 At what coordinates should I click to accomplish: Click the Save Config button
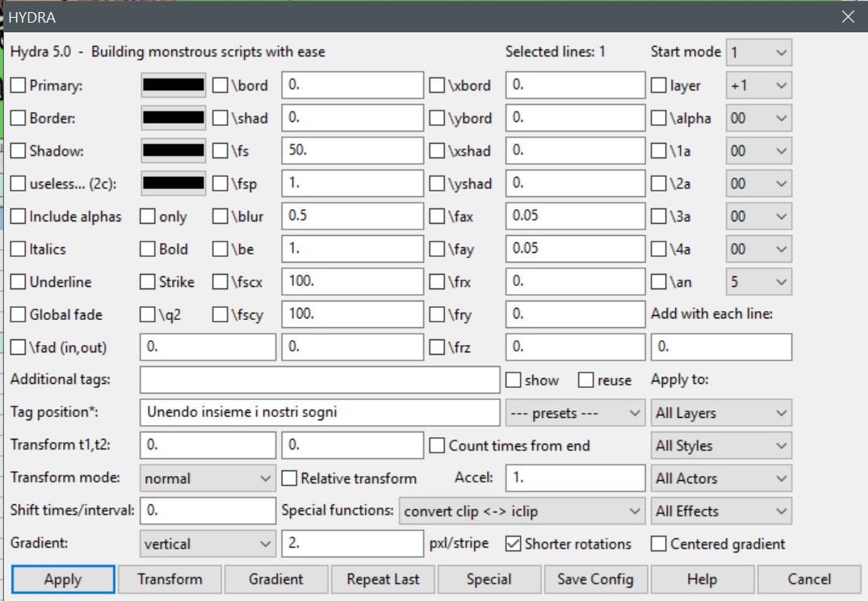click(596, 579)
